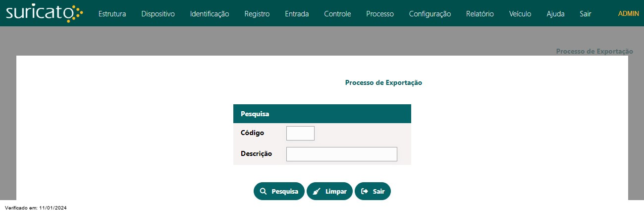Open the Estrutura menu
The image size is (644, 215).
point(112,14)
